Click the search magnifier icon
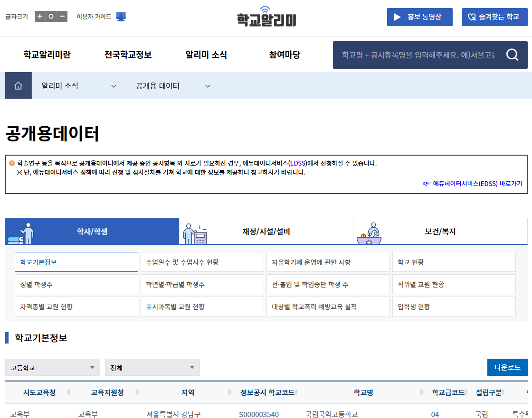 512,55
